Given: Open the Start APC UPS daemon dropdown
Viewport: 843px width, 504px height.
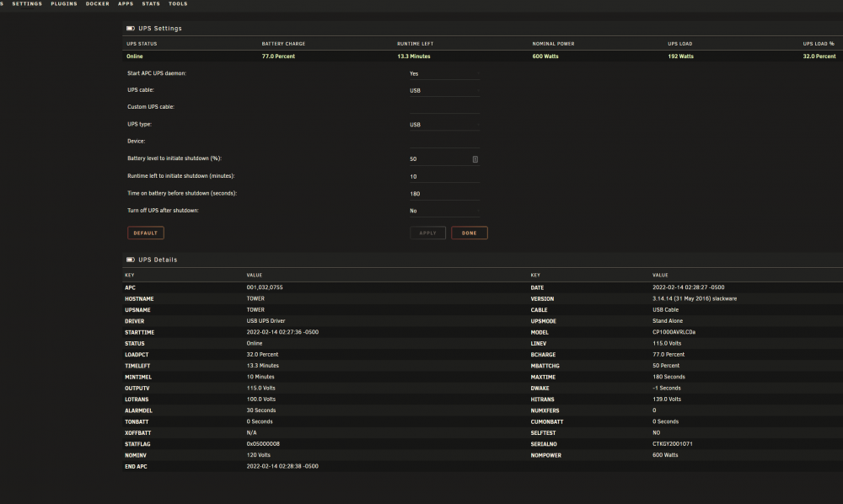Looking at the screenshot, I should coord(444,73).
